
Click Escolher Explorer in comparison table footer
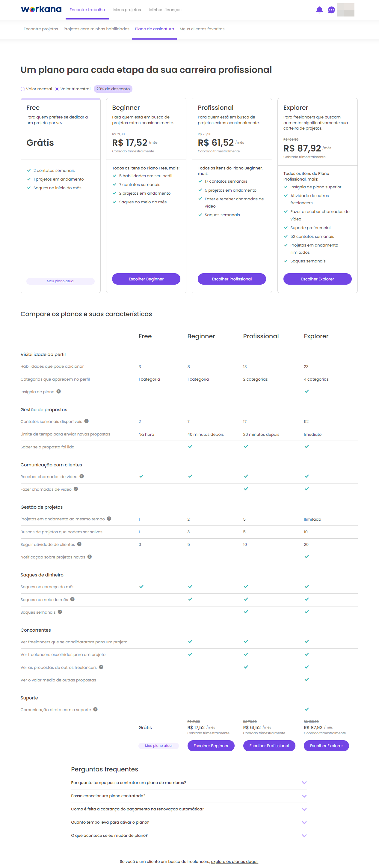pyautogui.click(x=326, y=746)
